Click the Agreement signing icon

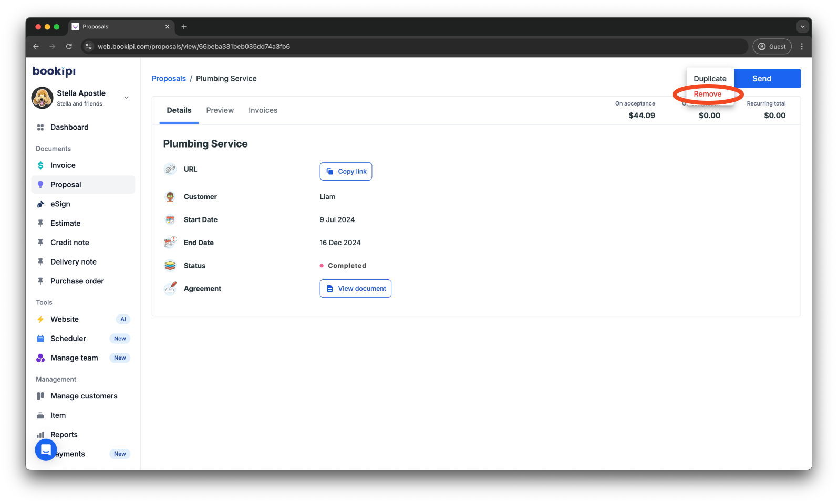[170, 288]
